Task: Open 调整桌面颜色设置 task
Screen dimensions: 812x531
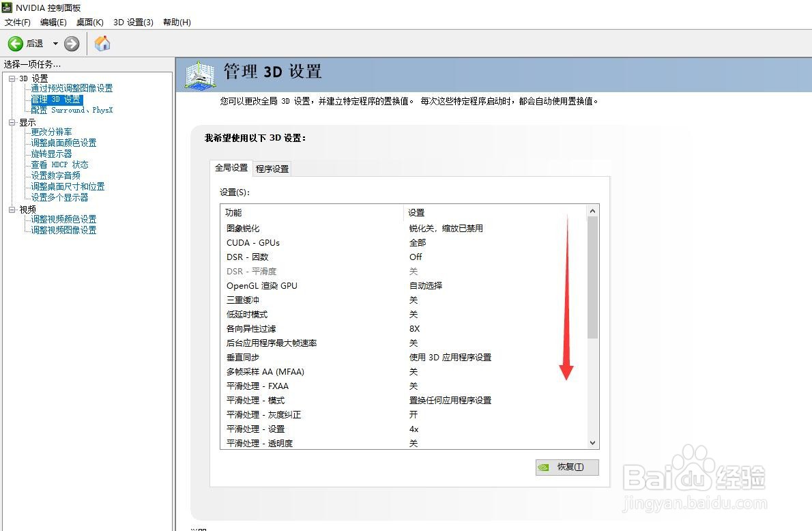Action: coord(63,143)
